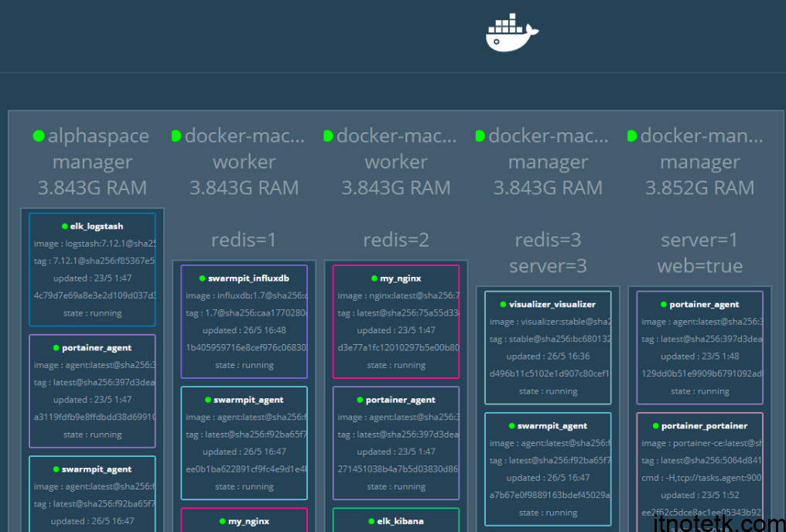This screenshot has height=532, width=786.
Task: Open the elk_logstash service title
Action: (x=97, y=227)
